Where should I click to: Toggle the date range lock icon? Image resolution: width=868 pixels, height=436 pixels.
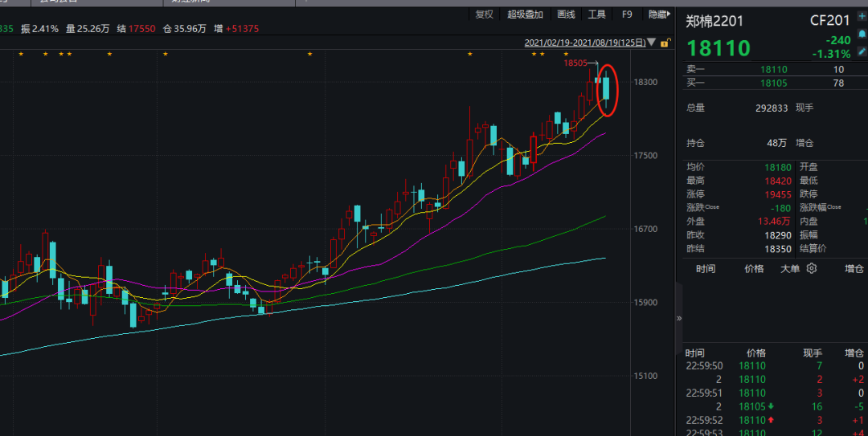[x=665, y=43]
